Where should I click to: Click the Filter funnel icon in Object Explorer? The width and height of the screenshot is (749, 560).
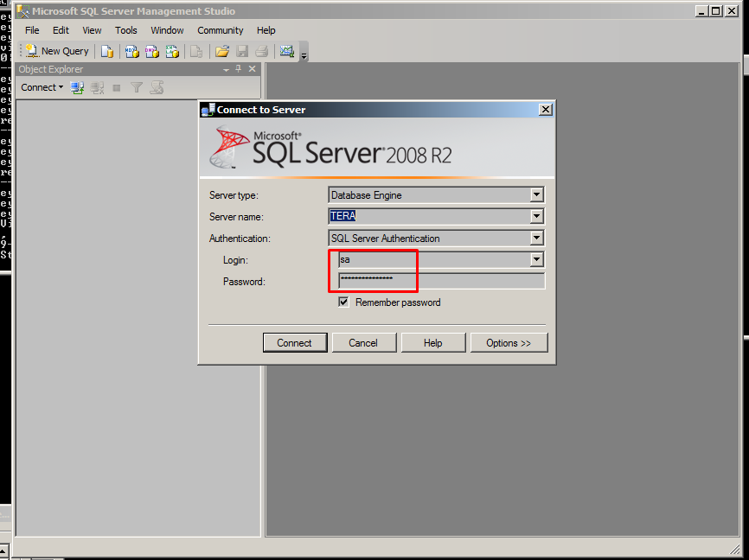(x=137, y=87)
